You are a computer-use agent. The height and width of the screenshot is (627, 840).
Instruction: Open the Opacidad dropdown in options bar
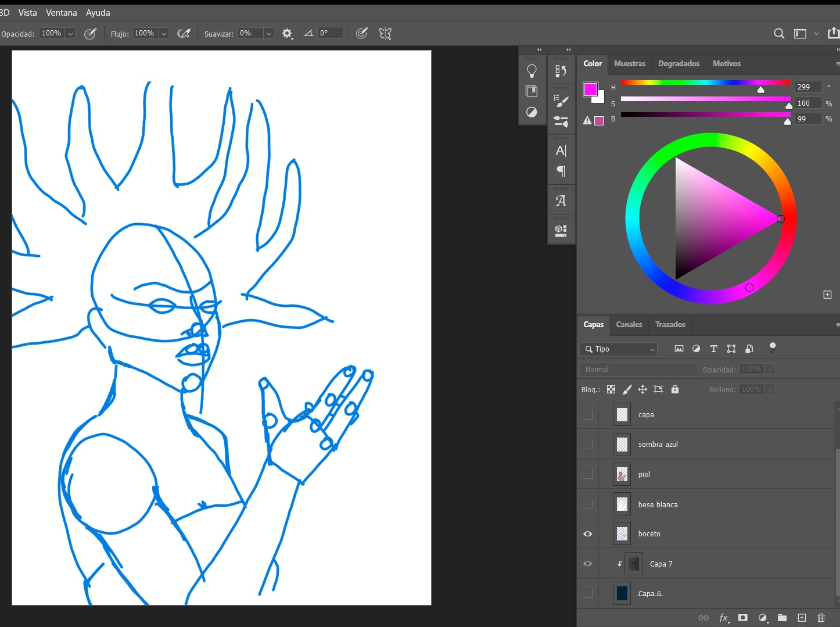[70, 34]
